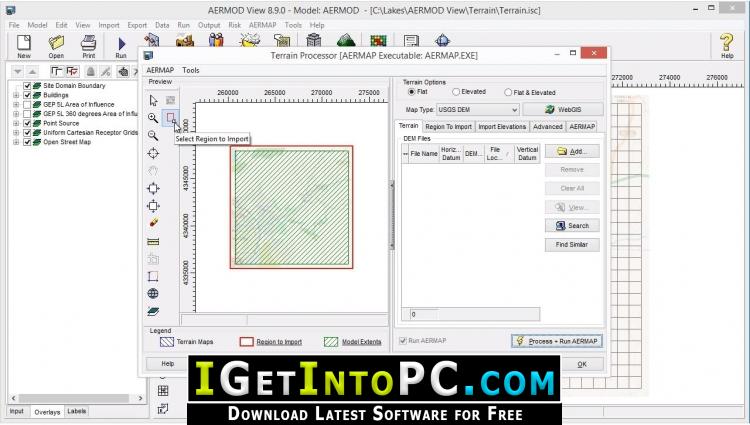Click the Terrain Maps legend swatch
This screenshot has width=750, height=425.
pos(166,342)
